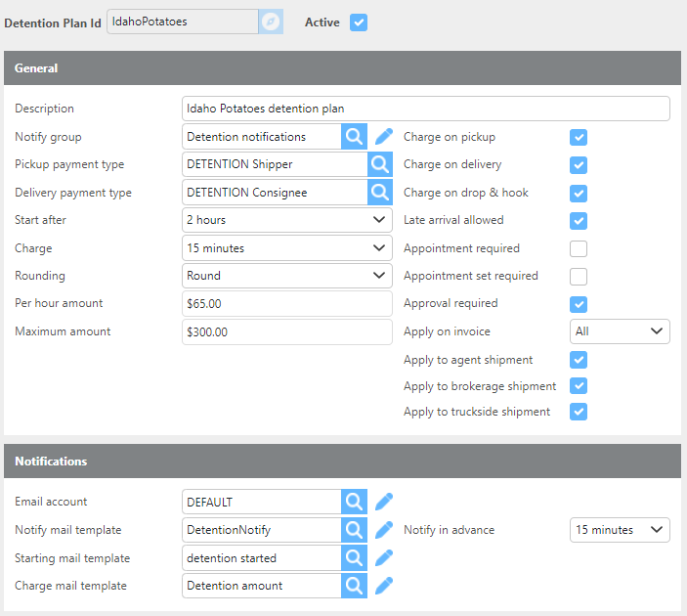Expand the Start after dropdown

pyautogui.click(x=287, y=220)
